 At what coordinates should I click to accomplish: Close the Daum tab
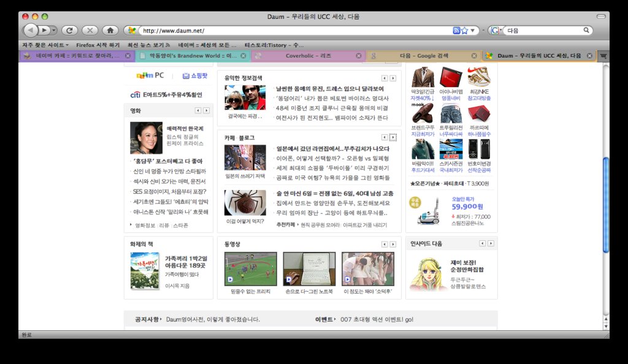click(589, 56)
